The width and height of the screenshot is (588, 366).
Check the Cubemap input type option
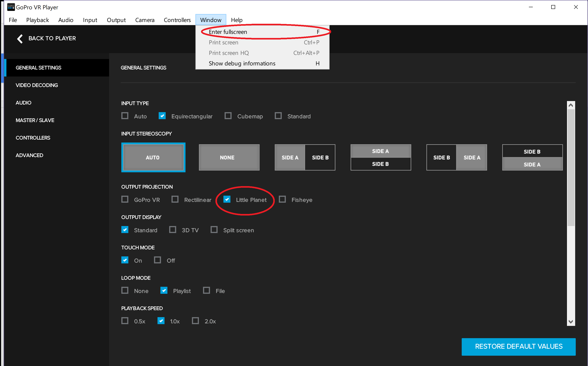click(x=228, y=116)
